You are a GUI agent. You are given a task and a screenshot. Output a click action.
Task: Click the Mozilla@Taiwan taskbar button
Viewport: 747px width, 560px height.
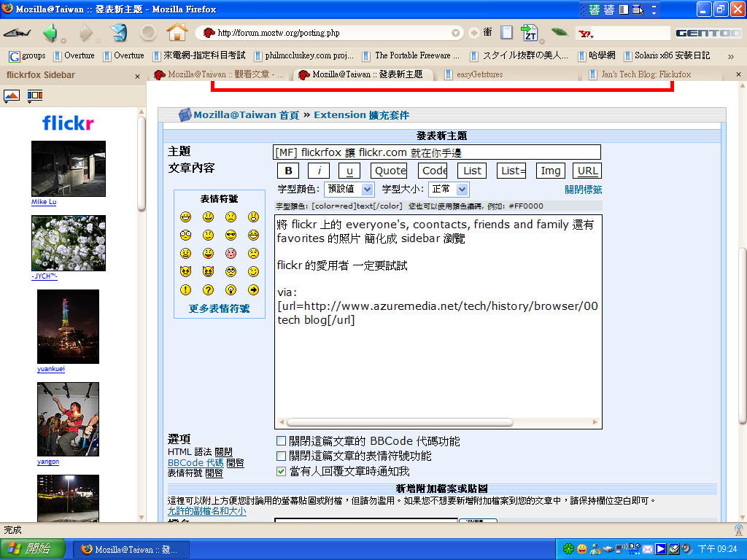(131, 550)
